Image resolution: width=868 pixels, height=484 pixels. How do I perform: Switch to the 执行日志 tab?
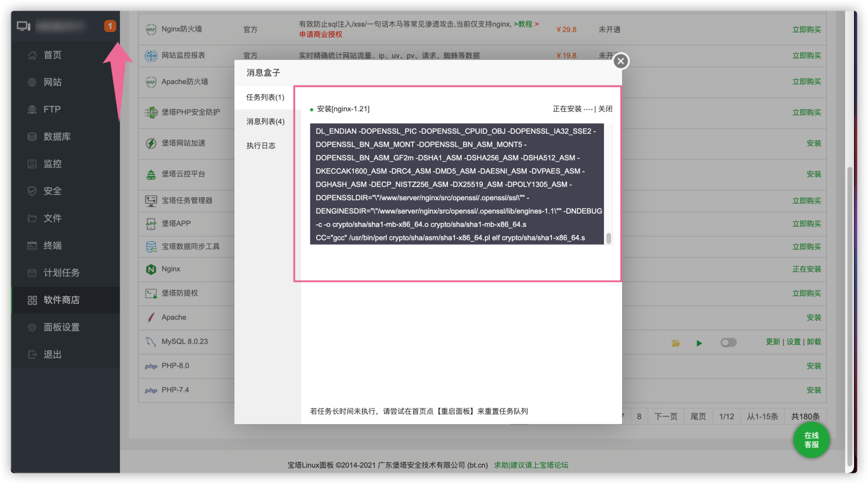[x=261, y=145]
